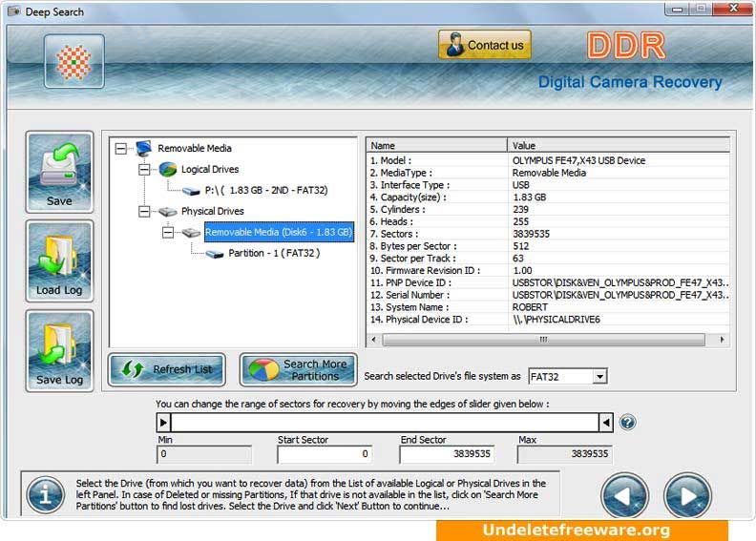Click the blue help question mark icon
Viewport: 756px width, 541px height.
(627, 423)
